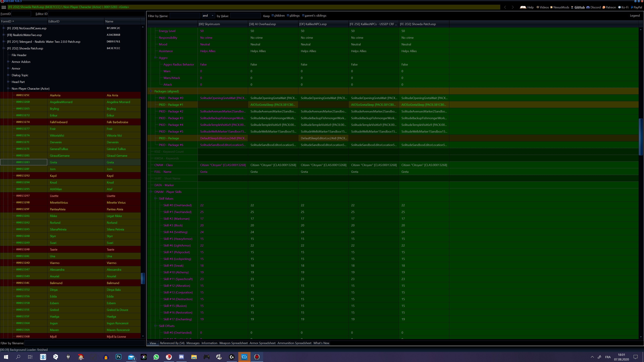The height and width of the screenshot is (362, 644).
Task: Open the Messages tab
Action: tap(193, 343)
